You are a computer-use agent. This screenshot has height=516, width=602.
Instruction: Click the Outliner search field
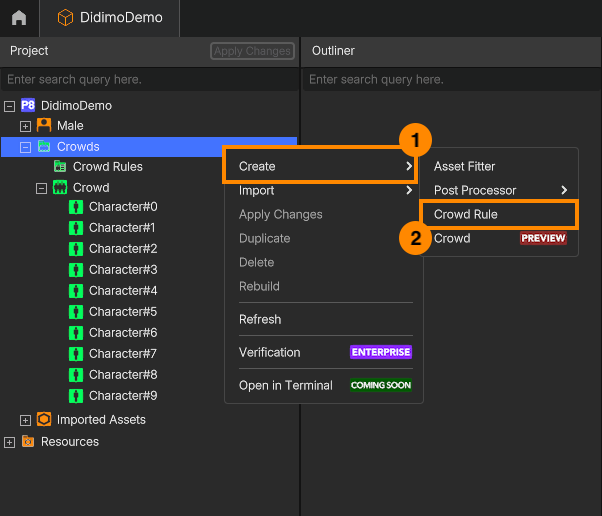click(x=452, y=79)
